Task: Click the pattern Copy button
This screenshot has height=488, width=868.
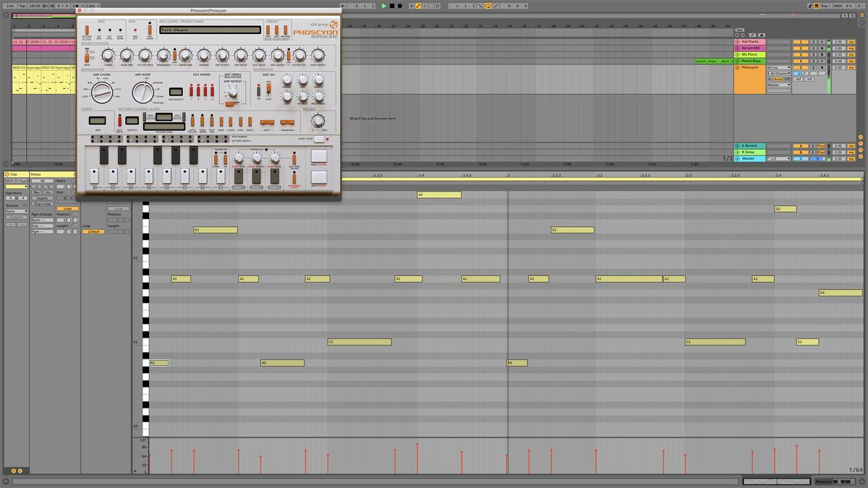Action: pos(240,122)
